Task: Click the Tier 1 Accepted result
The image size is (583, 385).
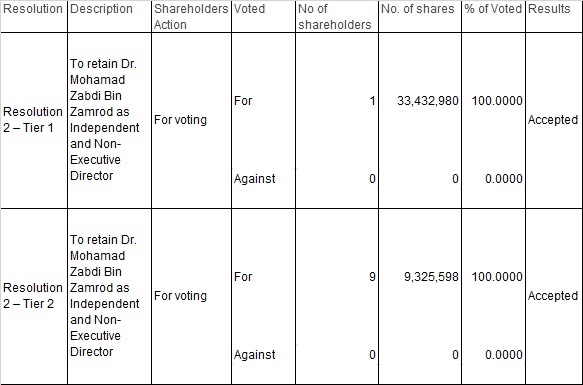Action: click(x=553, y=120)
